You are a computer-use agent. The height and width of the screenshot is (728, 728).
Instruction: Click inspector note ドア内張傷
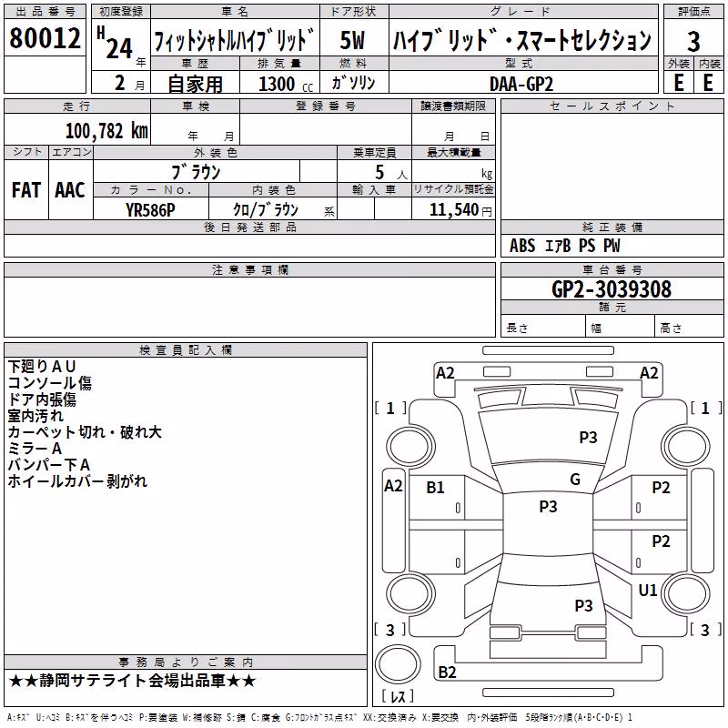click(x=42, y=399)
